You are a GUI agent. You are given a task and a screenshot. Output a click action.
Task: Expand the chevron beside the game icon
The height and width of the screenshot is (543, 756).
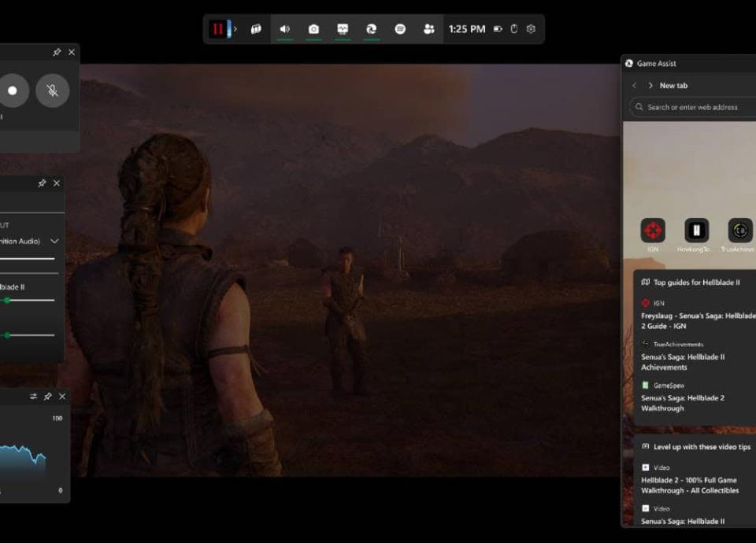[235, 29]
